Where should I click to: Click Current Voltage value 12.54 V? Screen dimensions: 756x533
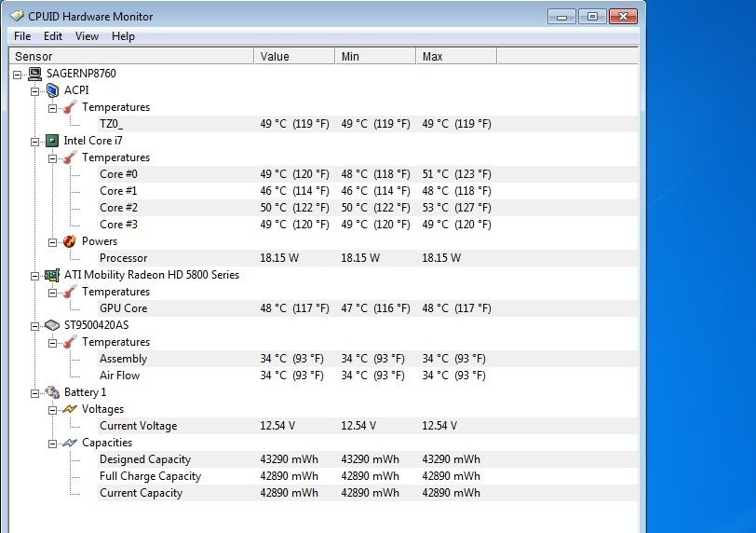[x=277, y=426]
